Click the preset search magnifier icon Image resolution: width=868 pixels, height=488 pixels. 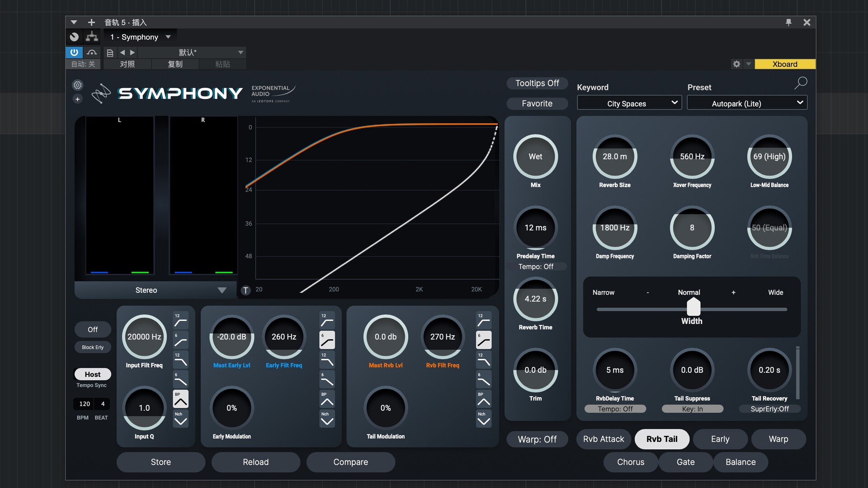coord(801,83)
